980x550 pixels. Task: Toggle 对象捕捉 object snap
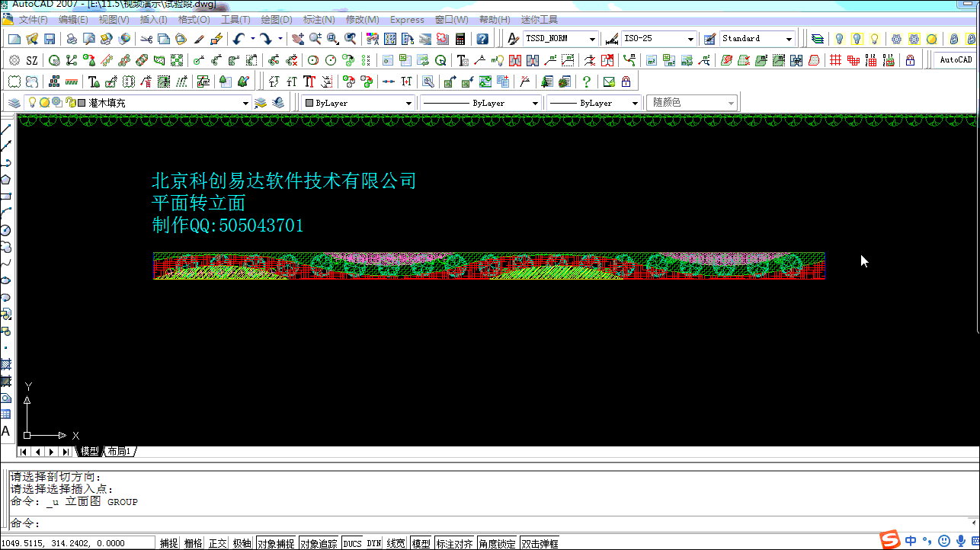pyautogui.click(x=275, y=543)
